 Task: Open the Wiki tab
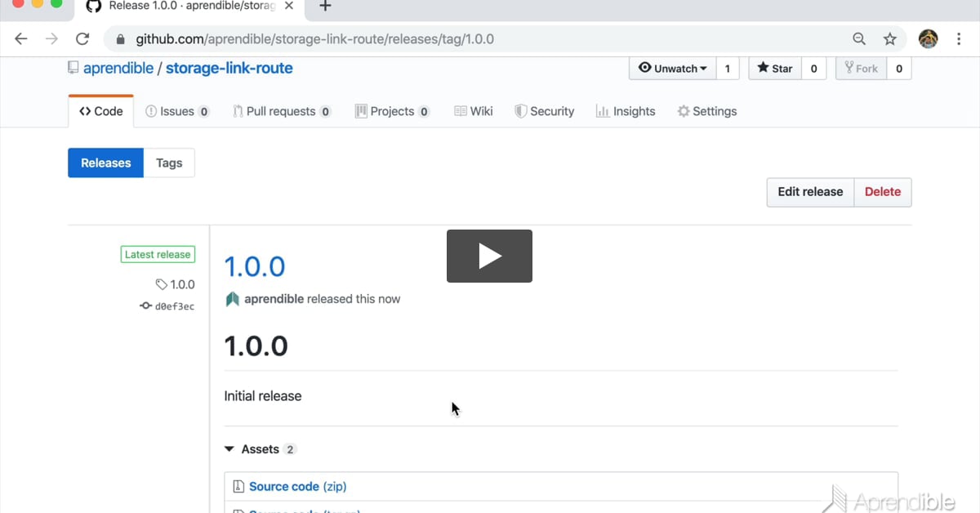coord(474,111)
